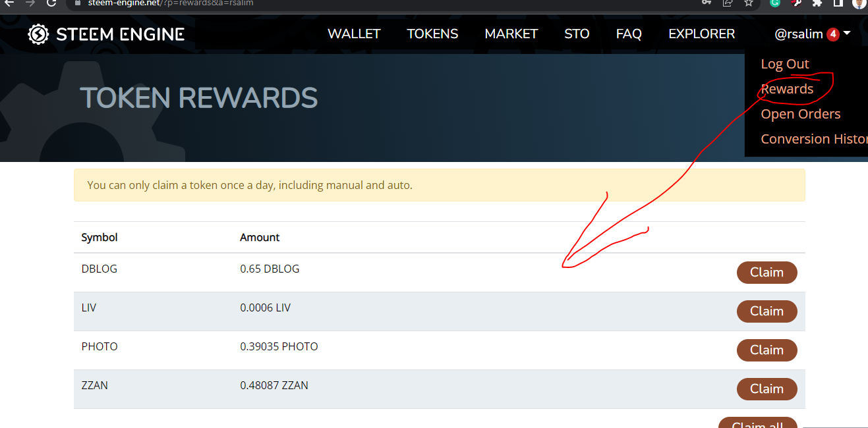Image resolution: width=868 pixels, height=428 pixels.
Task: Open the TOKENS menu
Action: click(432, 34)
